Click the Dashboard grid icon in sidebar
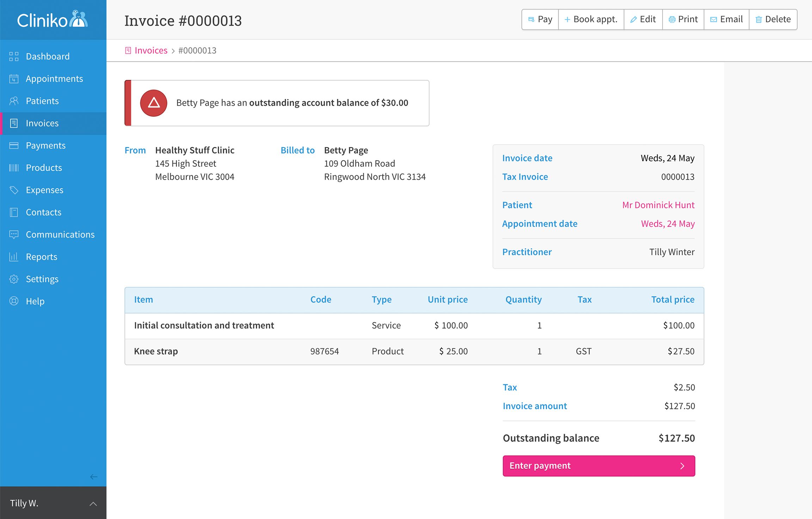This screenshot has width=812, height=519. point(14,56)
